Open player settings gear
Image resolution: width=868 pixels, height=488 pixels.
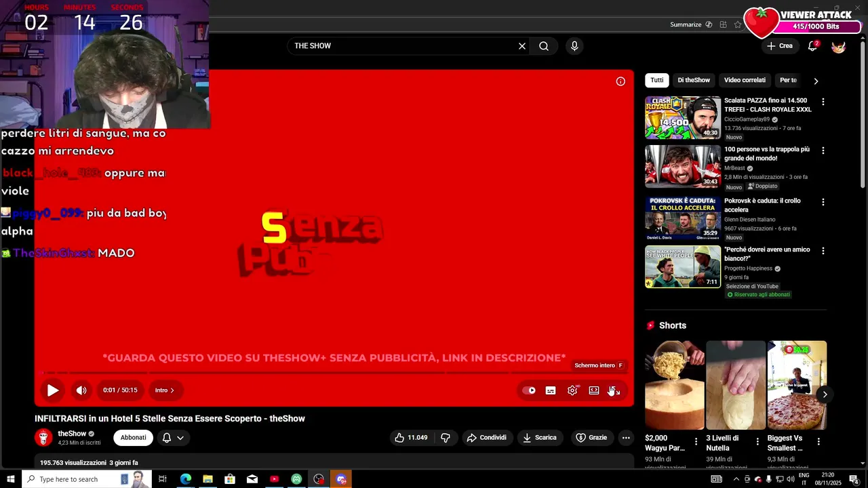[x=572, y=390]
